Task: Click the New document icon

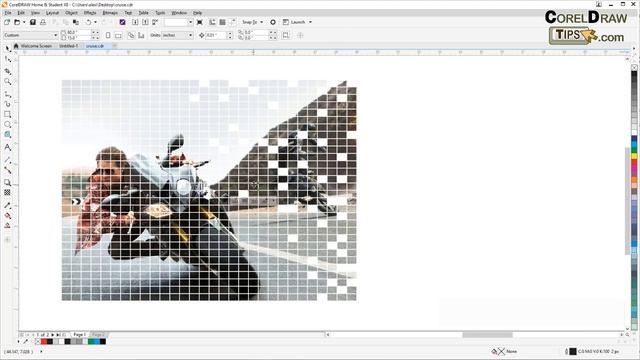Action: pos(7,22)
